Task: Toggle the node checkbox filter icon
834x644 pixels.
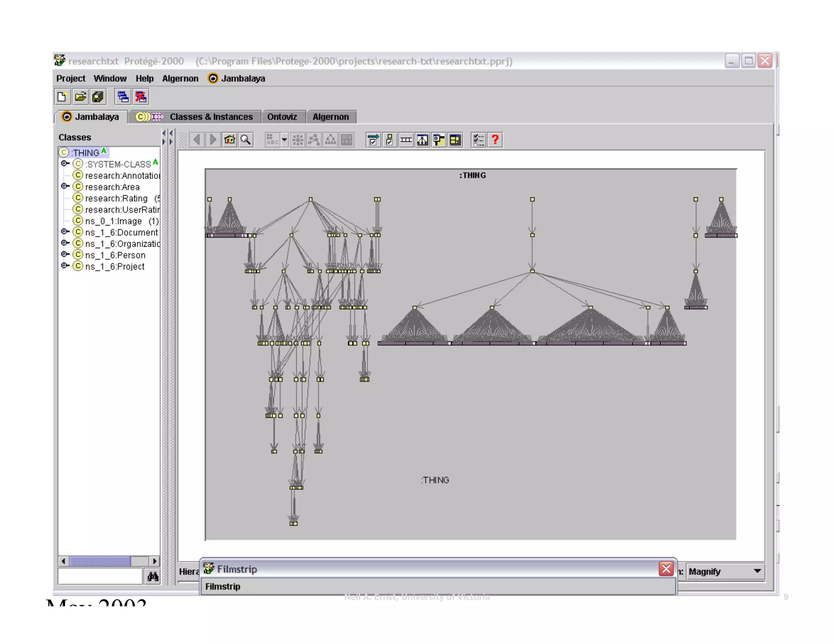Action: 389,140
